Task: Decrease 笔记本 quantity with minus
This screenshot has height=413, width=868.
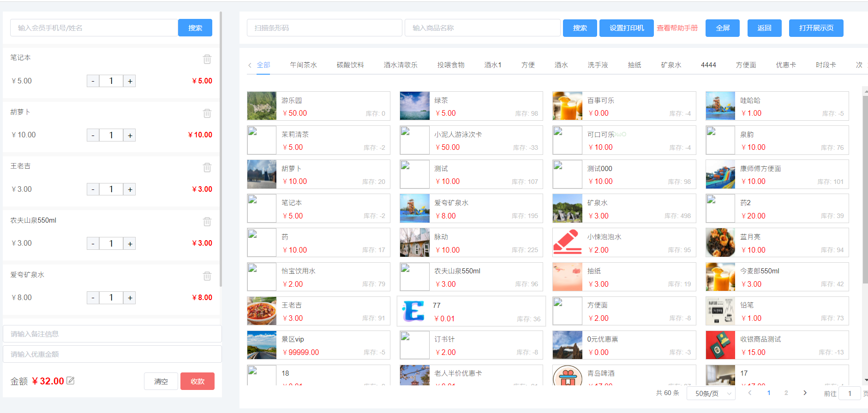Action: [x=93, y=81]
